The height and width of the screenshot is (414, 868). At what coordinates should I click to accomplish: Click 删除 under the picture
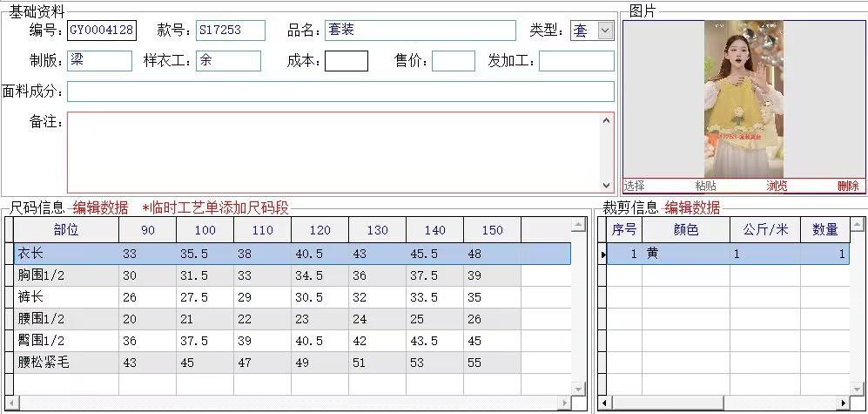[848, 186]
